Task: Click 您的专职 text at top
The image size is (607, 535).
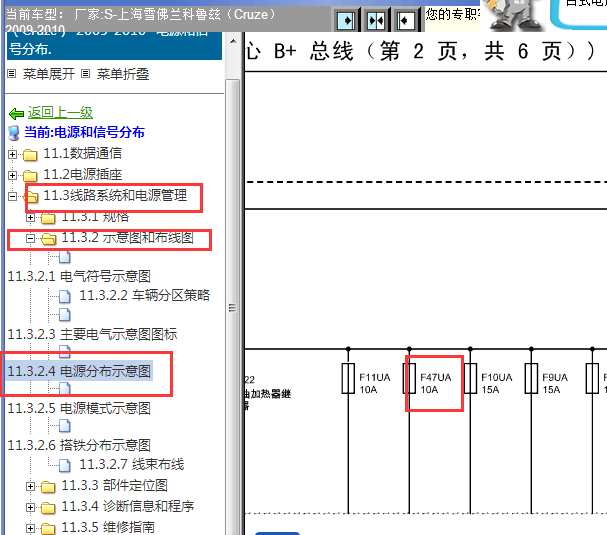Action: (x=452, y=14)
